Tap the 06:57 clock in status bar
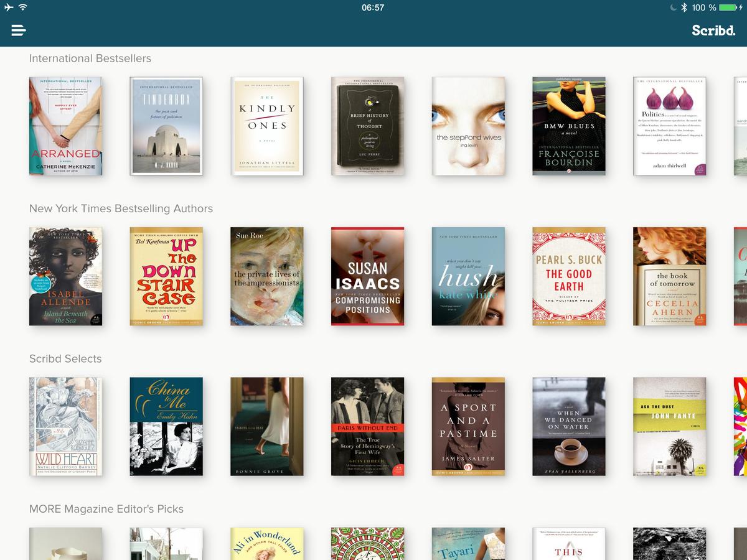 pos(373,7)
